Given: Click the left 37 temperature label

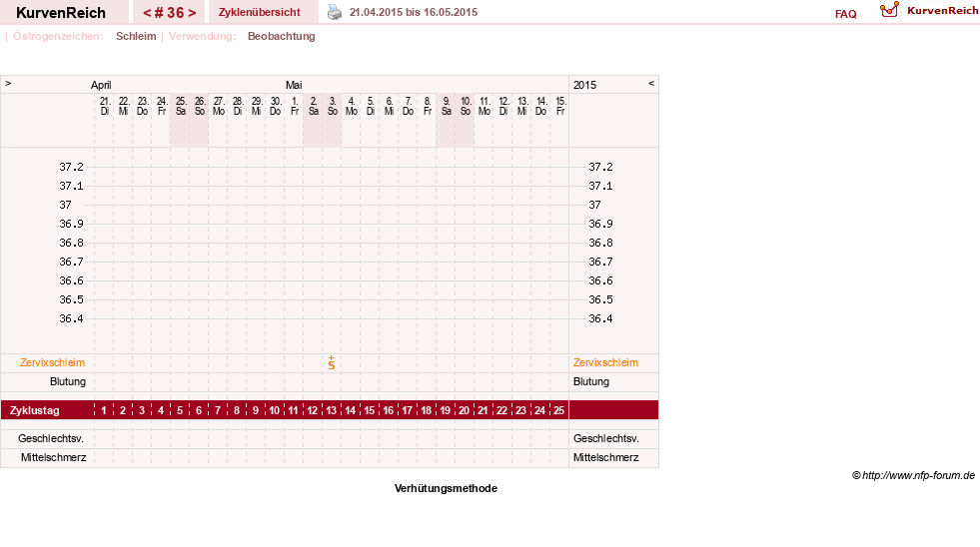Looking at the screenshot, I should pos(66,205).
